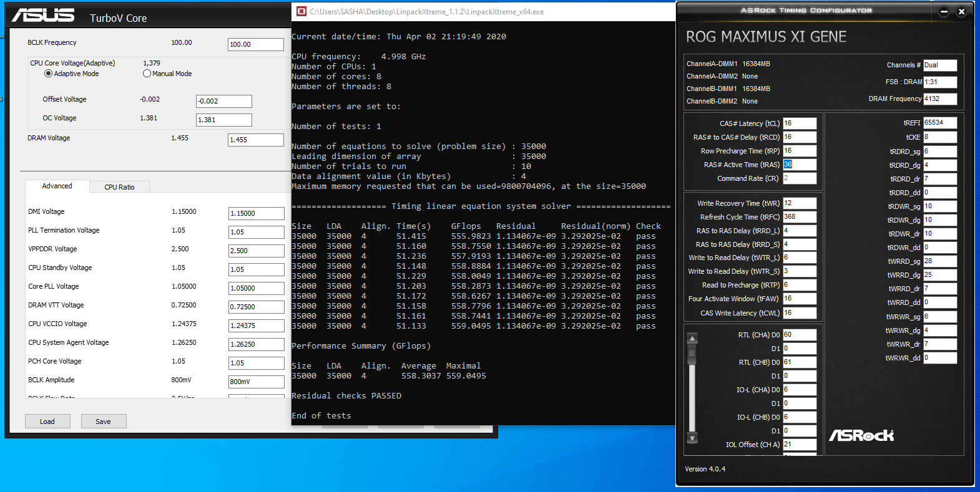Screen dimensions: 980x492
Task: Focus the RAS# to CAS# Delay (tRCD) field
Action: [800, 137]
